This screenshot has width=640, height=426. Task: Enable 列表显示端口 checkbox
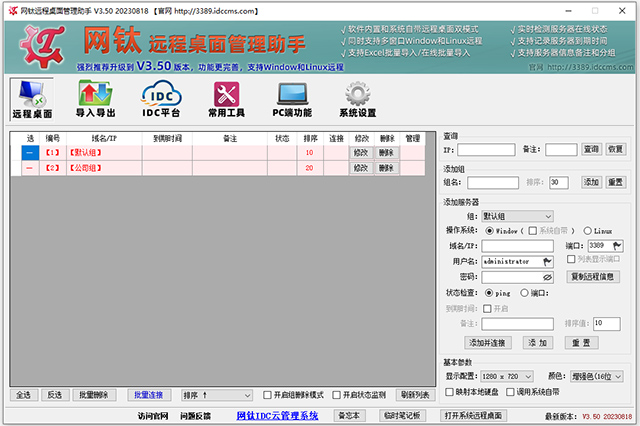pos(571,259)
